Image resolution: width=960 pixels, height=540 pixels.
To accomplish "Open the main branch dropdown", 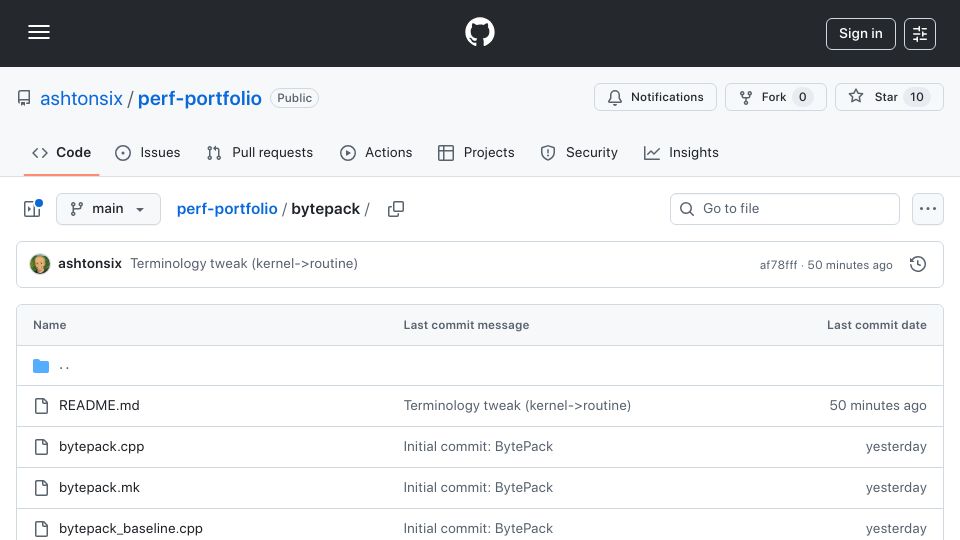I will click(108, 209).
